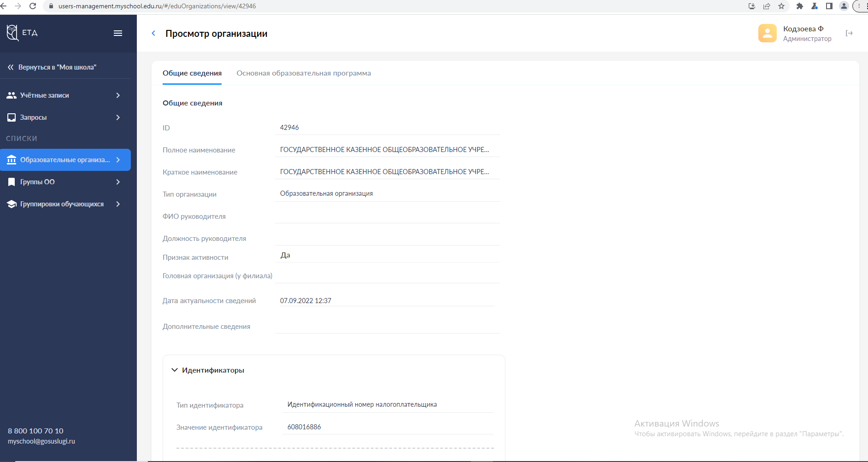Click the Дополнительные сведения field
This screenshot has height=462, width=868.
point(387,327)
